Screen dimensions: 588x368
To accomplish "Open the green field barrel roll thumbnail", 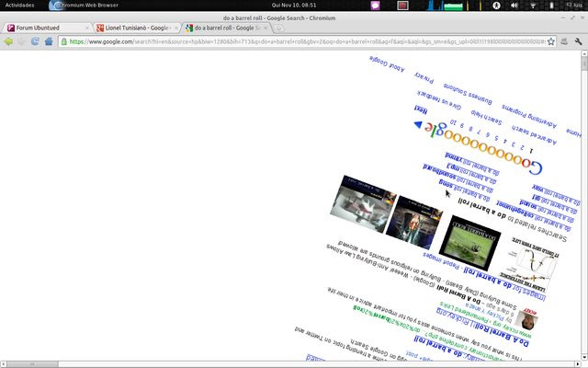I will [469, 243].
